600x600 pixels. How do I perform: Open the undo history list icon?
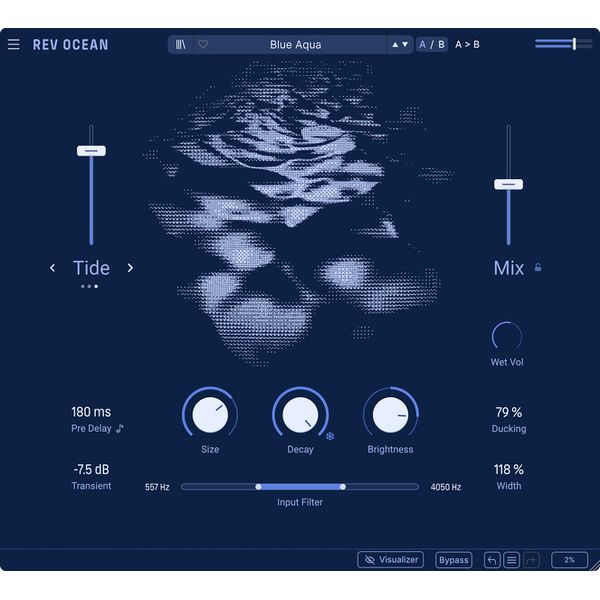512,561
